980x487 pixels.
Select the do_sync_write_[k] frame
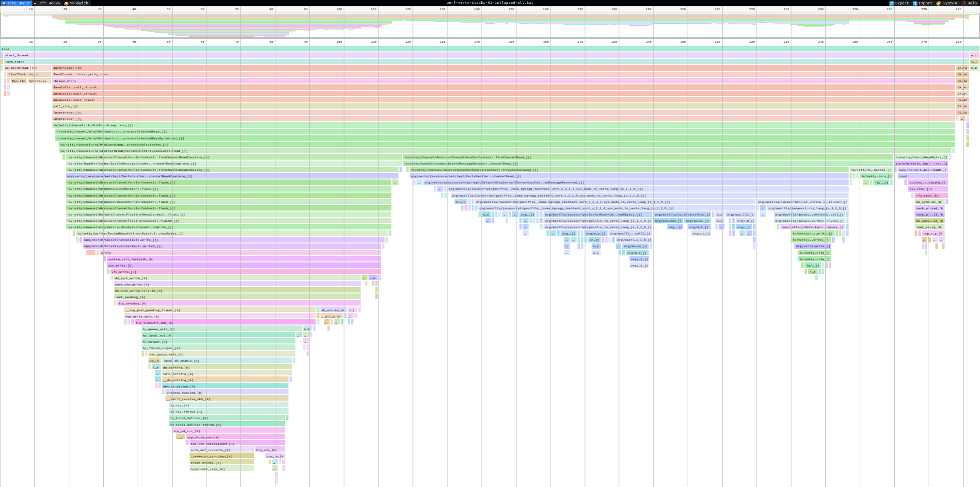point(237,278)
